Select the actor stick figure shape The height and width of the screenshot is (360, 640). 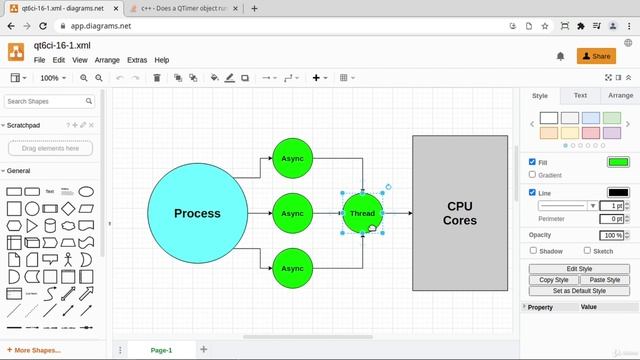tap(68, 260)
